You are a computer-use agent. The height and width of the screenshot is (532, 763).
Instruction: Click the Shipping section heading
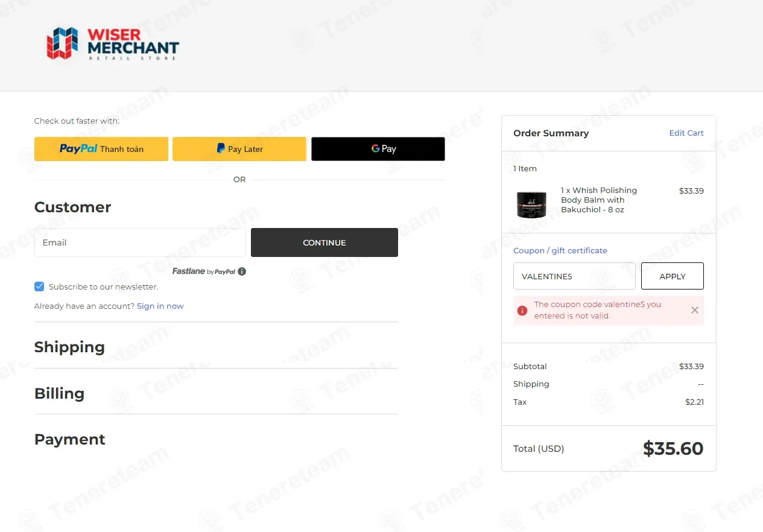pos(69,347)
